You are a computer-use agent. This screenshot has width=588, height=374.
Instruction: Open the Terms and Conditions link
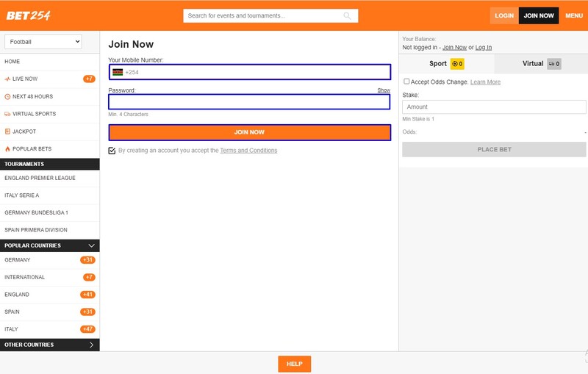click(x=248, y=151)
